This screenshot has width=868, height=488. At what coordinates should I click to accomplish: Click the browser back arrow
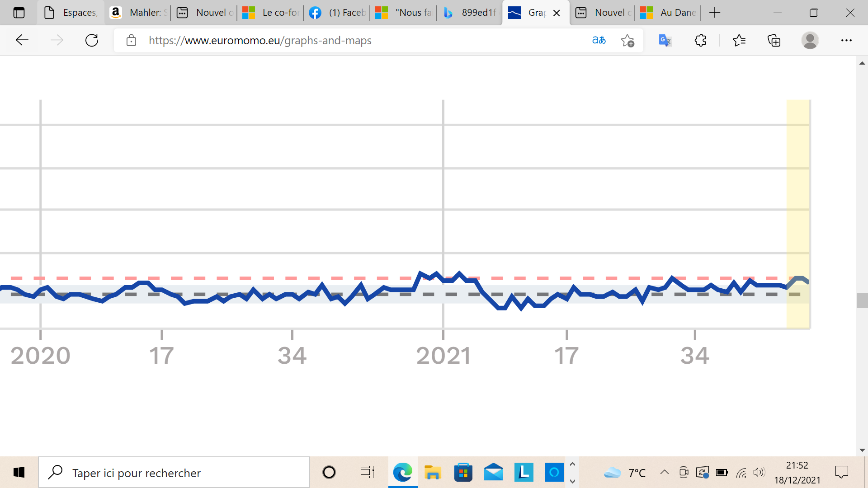[x=22, y=40]
